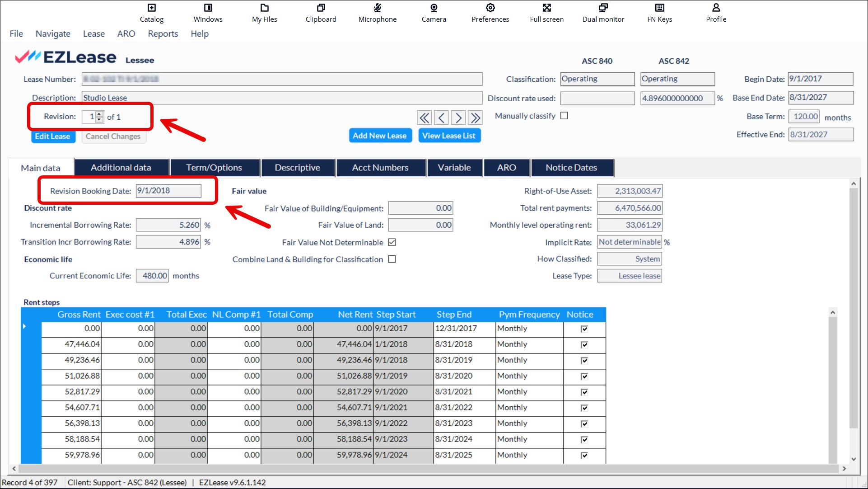The height and width of the screenshot is (489, 868).
Task: Open Pym Frequency for the 9/1/2022 step
Action: pyautogui.click(x=529, y=423)
